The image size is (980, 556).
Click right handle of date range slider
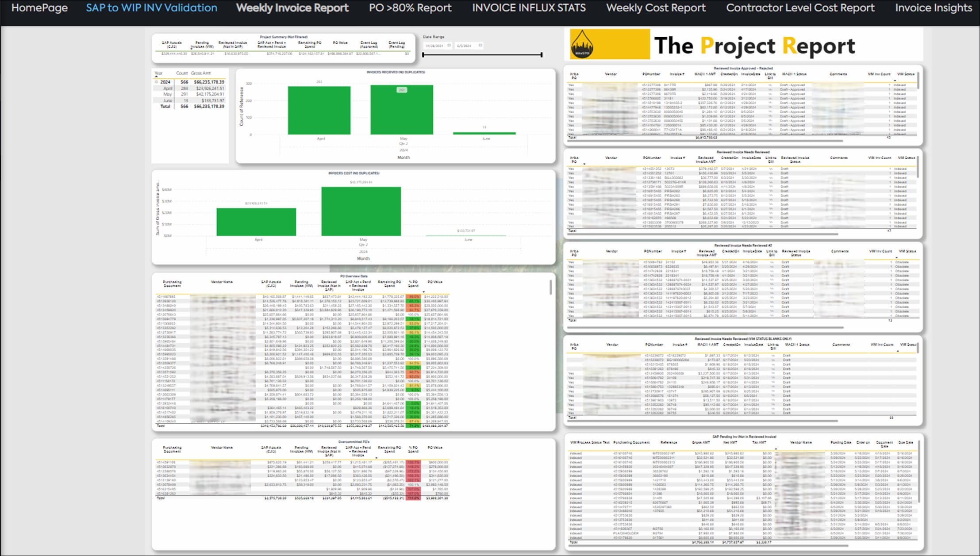point(542,55)
